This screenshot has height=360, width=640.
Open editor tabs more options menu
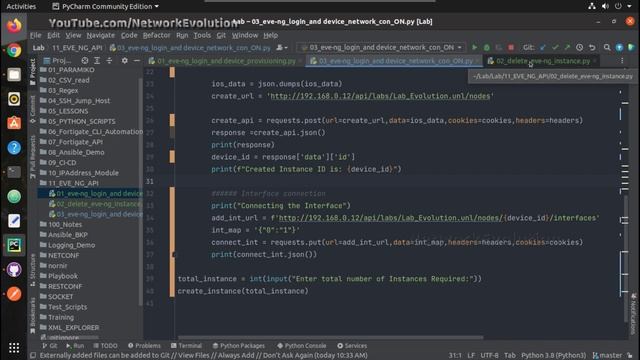[622, 60]
